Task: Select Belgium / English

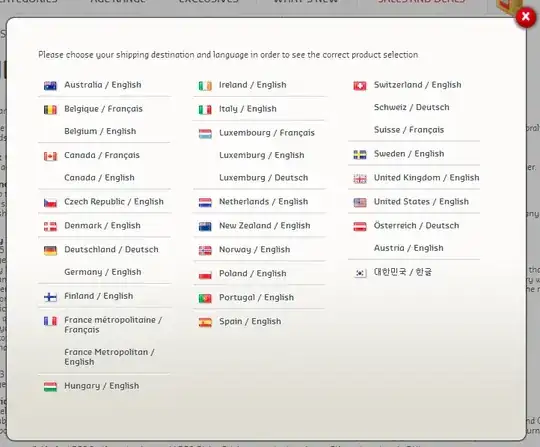Action: (100, 131)
